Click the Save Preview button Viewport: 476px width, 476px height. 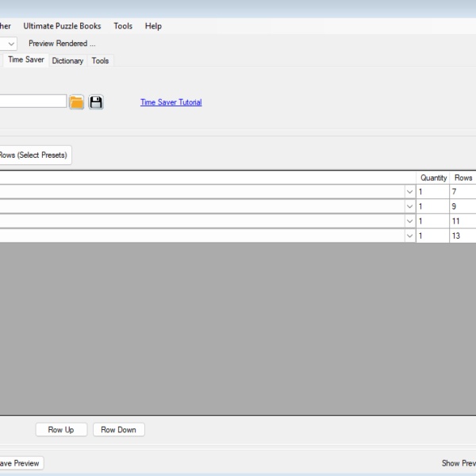pos(20,463)
